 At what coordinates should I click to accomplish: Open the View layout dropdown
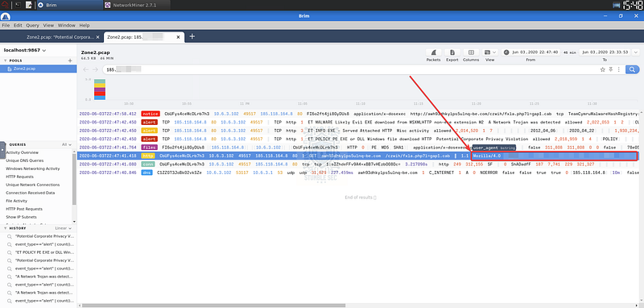point(490,52)
